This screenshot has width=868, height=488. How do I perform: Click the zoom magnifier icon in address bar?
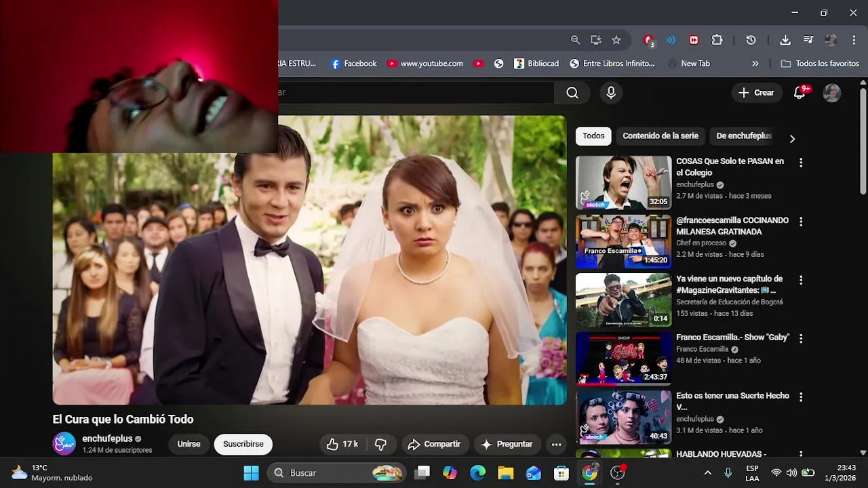(x=575, y=40)
